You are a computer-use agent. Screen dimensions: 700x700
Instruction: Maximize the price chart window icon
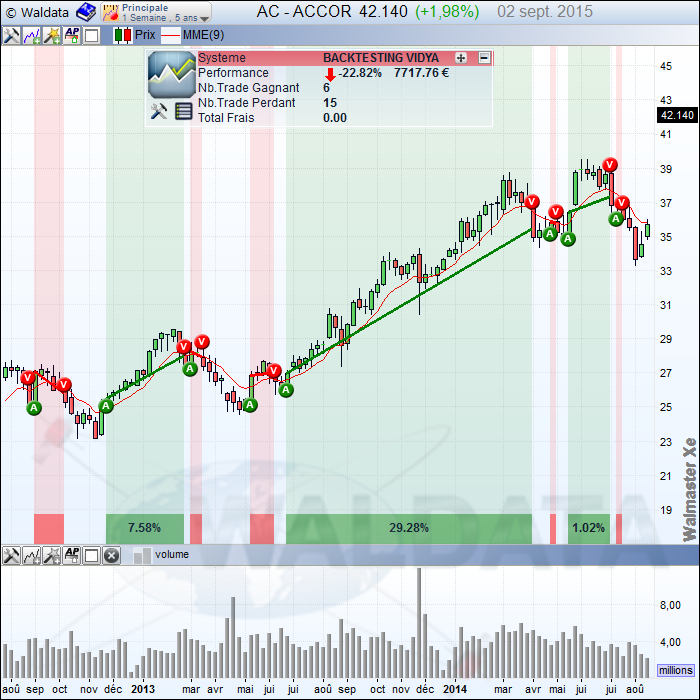pos(92,35)
